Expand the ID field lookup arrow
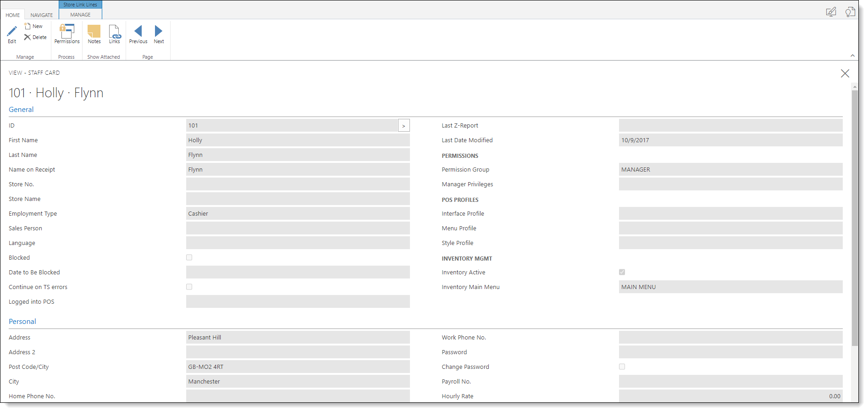The width and height of the screenshot is (868, 412). [404, 126]
